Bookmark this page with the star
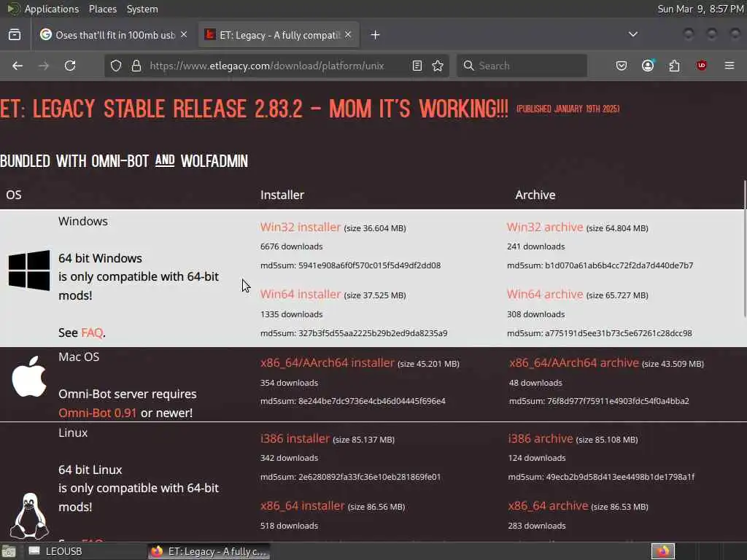The width and height of the screenshot is (747, 560). tap(438, 66)
